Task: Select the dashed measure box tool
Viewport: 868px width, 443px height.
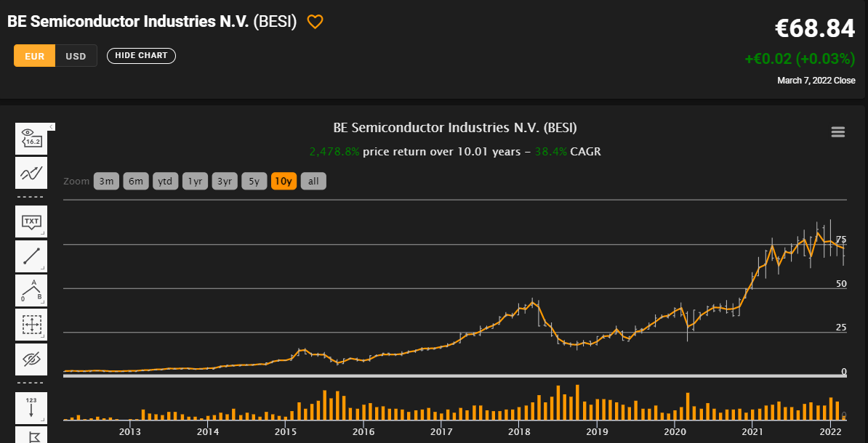Action: coord(31,324)
